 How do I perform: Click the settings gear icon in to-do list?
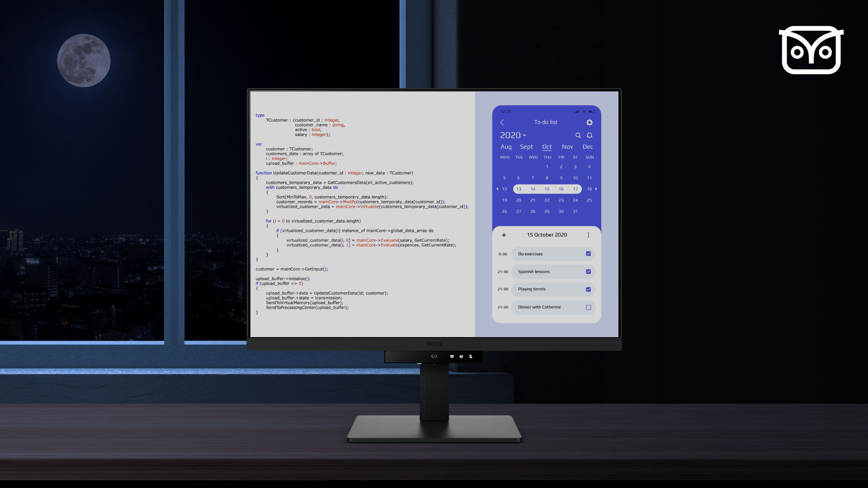[590, 122]
